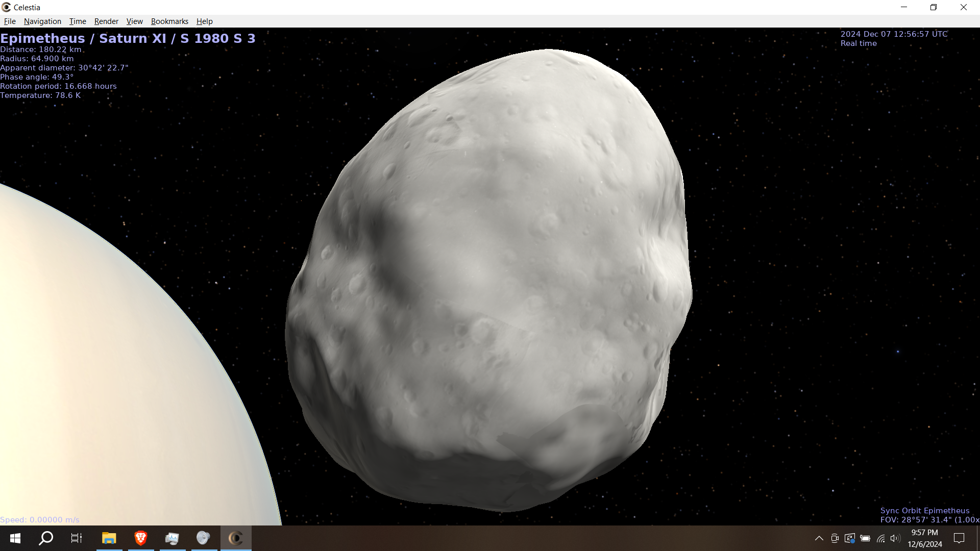Viewport: 980px width, 551px height.
Task: Open the View menu
Action: click(134, 21)
